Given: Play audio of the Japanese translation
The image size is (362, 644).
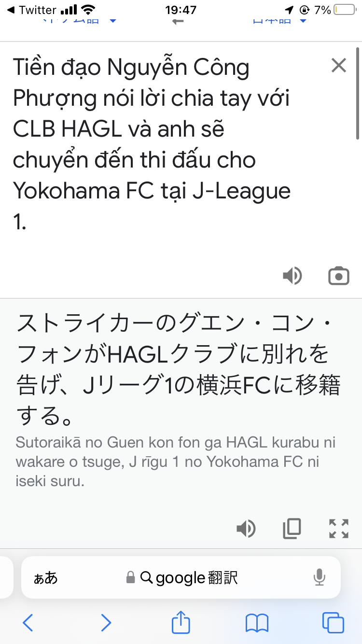Looking at the screenshot, I should 246,529.
